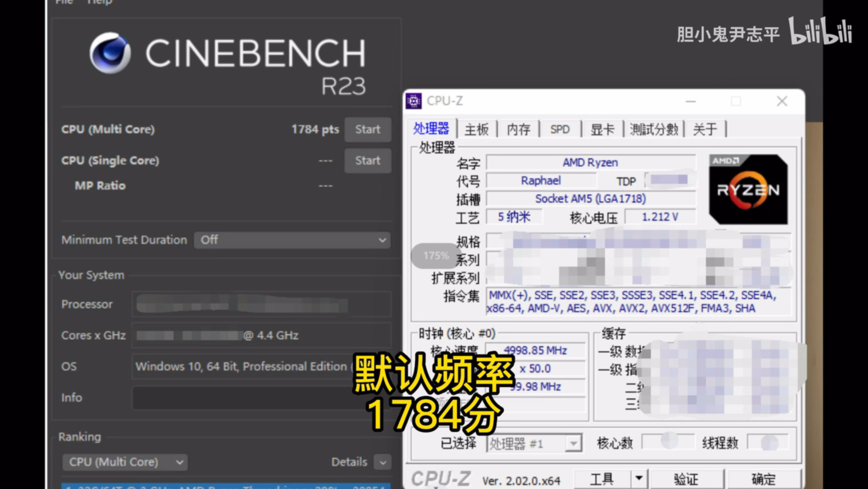Click the AMD Ryzen logo in CPU-Z
868x489 pixels.
(x=748, y=189)
